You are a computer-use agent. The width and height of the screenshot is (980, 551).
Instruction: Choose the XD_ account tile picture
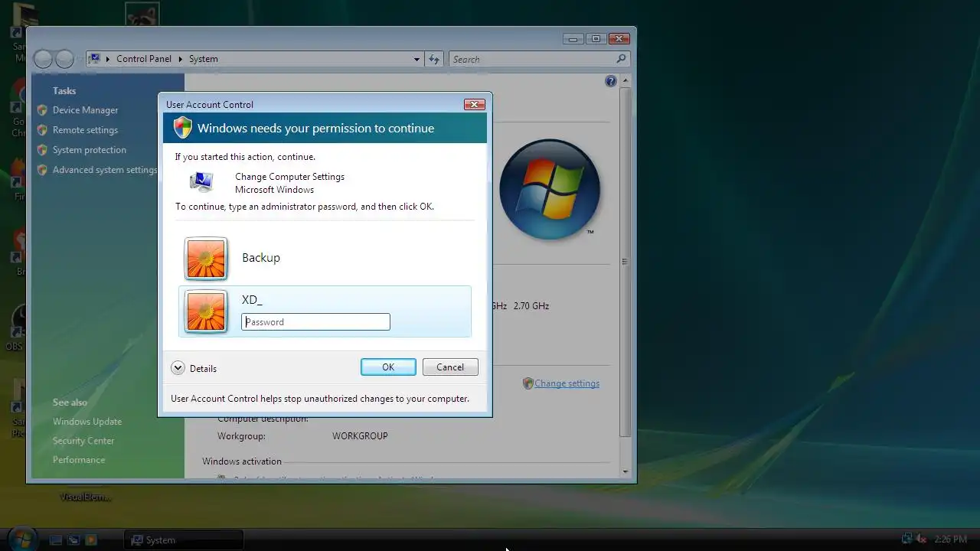click(x=206, y=311)
